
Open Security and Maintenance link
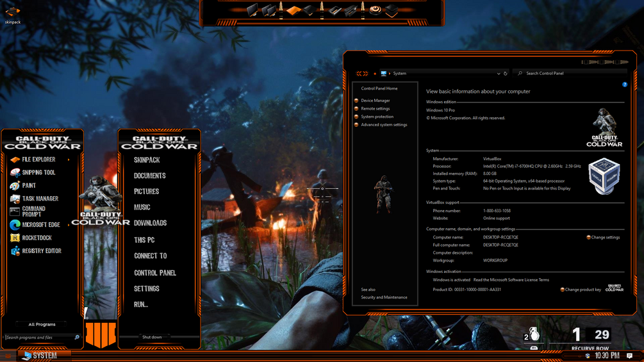(384, 297)
